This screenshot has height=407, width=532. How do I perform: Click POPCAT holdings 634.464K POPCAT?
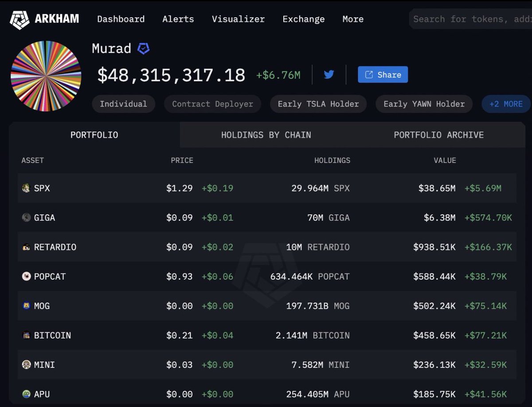point(310,276)
